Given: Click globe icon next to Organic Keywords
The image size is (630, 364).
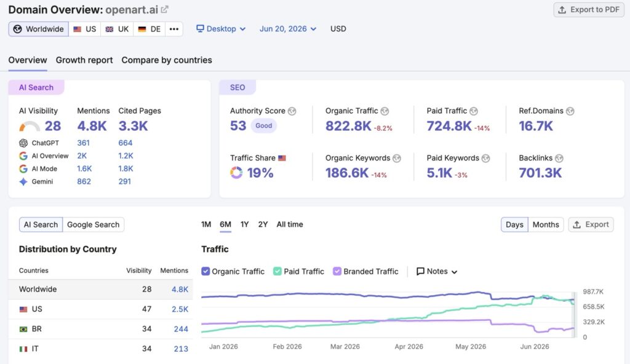Looking at the screenshot, I should click(x=397, y=158).
